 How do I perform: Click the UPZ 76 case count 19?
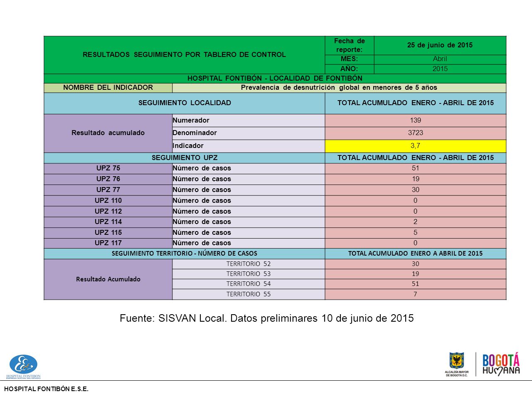click(416, 179)
